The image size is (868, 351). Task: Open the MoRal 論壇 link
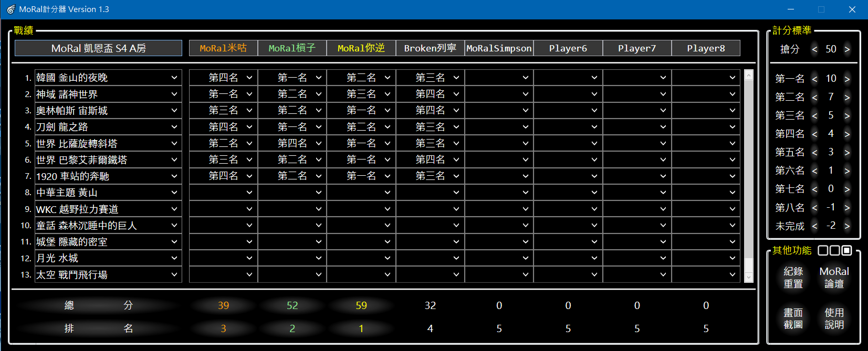[834, 278]
